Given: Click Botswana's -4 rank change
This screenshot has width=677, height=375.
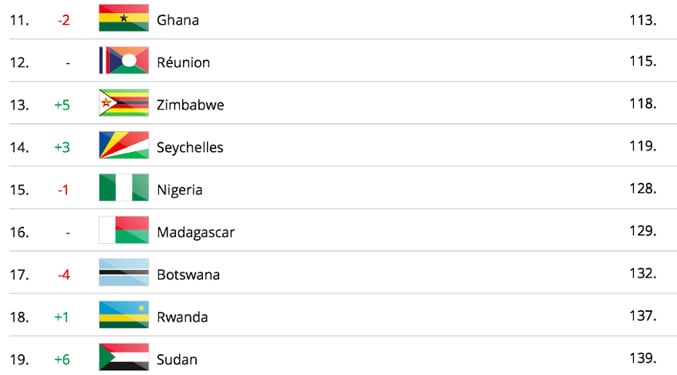Looking at the screenshot, I should pos(63,275).
